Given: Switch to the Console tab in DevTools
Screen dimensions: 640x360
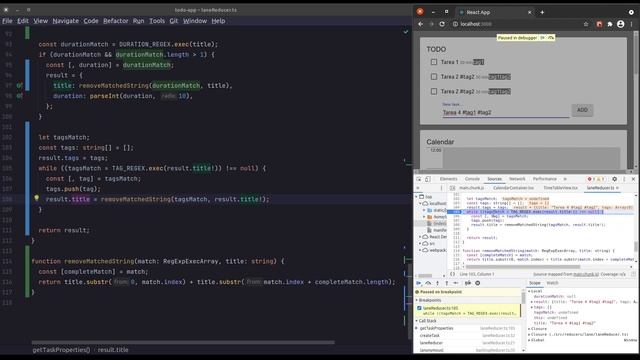Looking at the screenshot, I should coord(472,179).
